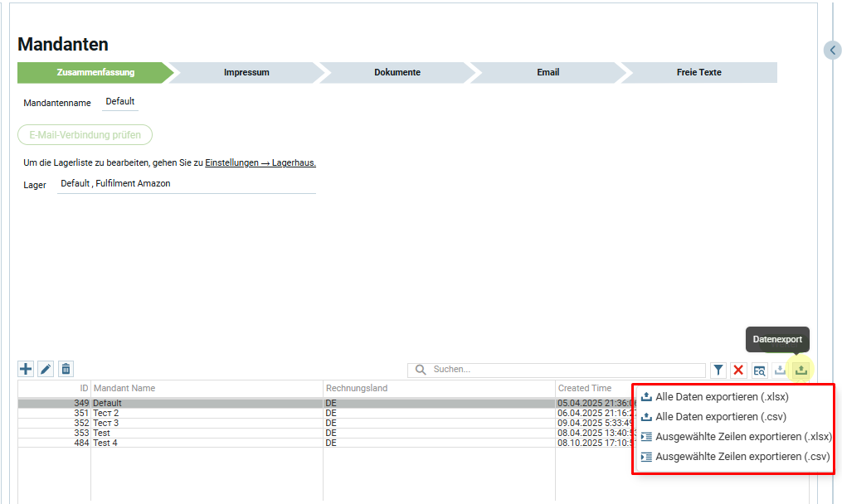Collapse the right side panel chevron
Viewport: 842px width, 504px height.
[x=833, y=51]
